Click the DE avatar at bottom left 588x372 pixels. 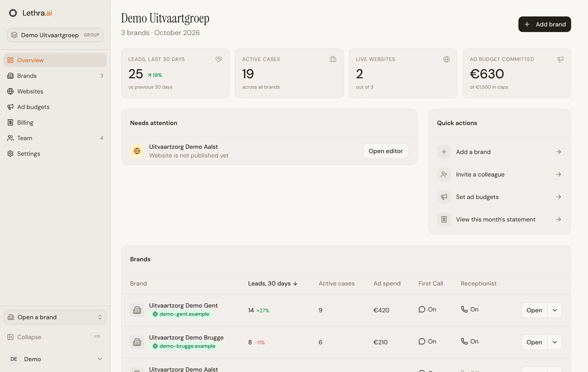point(14,359)
